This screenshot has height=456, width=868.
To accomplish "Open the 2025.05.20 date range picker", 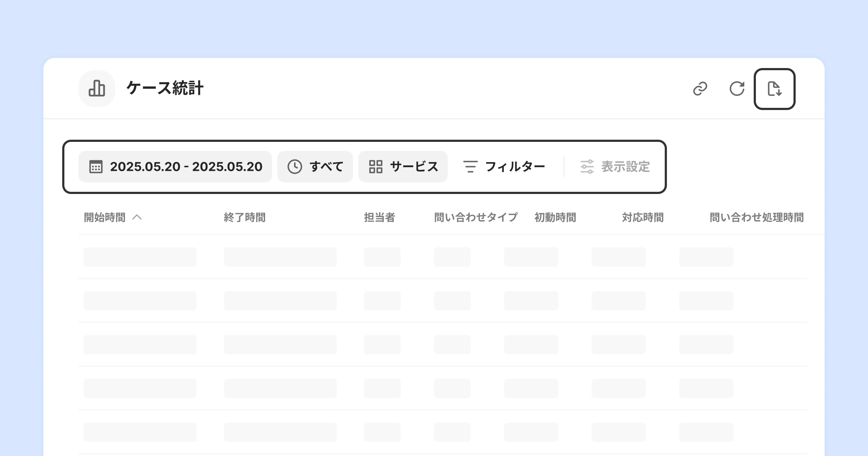I will [186, 167].
